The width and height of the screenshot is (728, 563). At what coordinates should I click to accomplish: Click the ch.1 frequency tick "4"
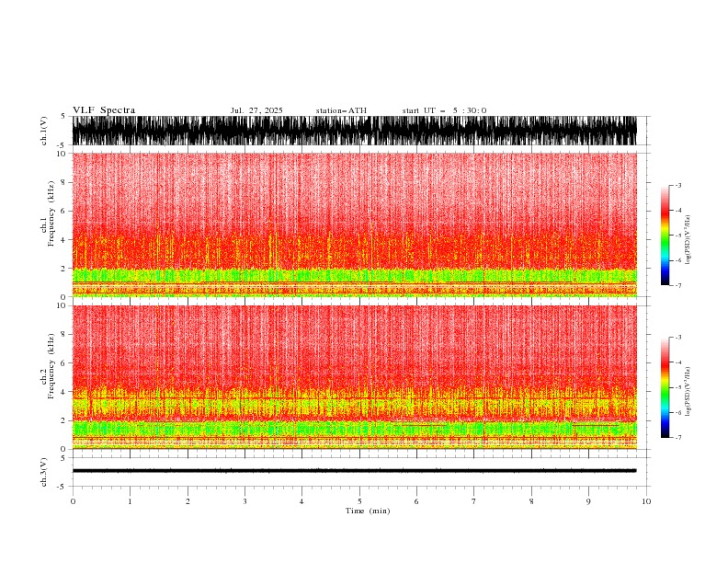click(x=63, y=240)
